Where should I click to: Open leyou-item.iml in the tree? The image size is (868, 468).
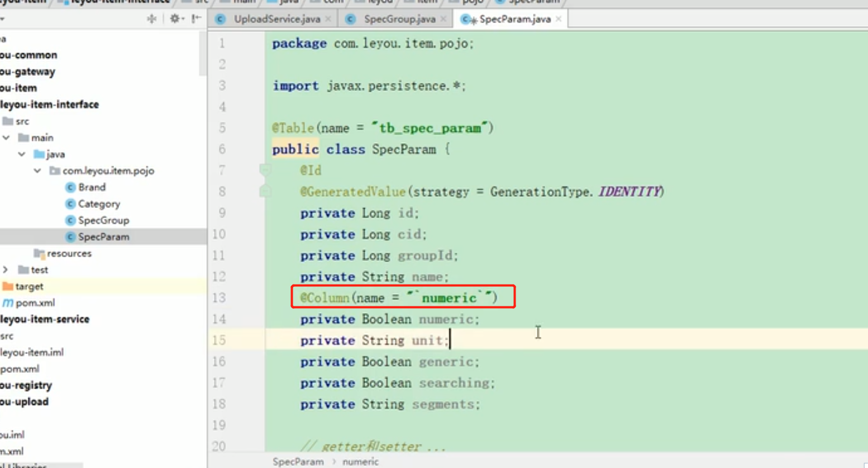32,352
